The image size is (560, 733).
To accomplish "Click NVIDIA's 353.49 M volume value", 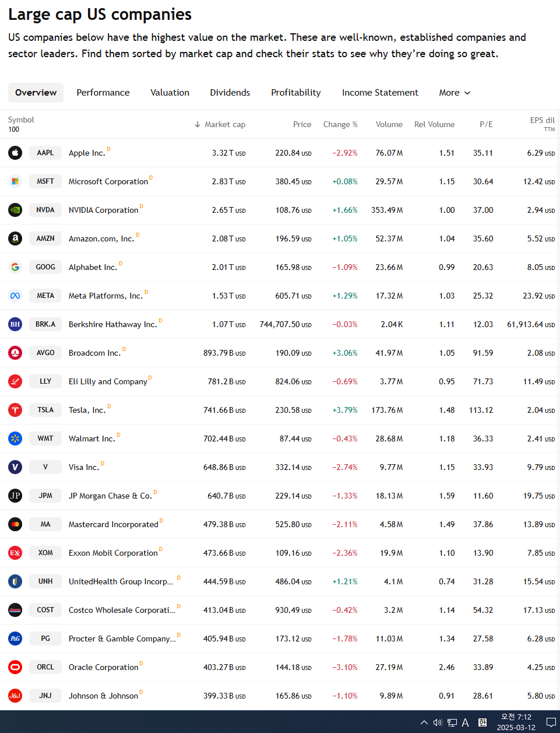I will 387,210.
